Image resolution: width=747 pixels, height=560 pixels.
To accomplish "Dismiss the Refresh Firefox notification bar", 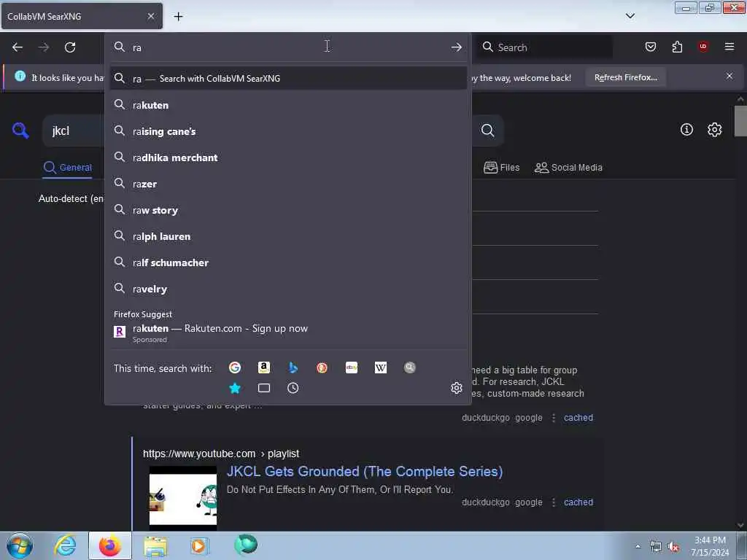I will point(729,76).
